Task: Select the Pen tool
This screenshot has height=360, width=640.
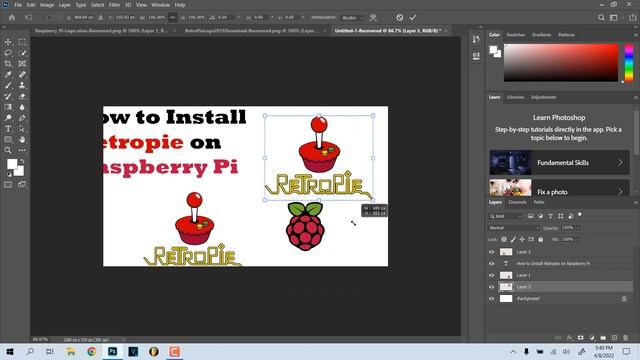Action: point(22,118)
